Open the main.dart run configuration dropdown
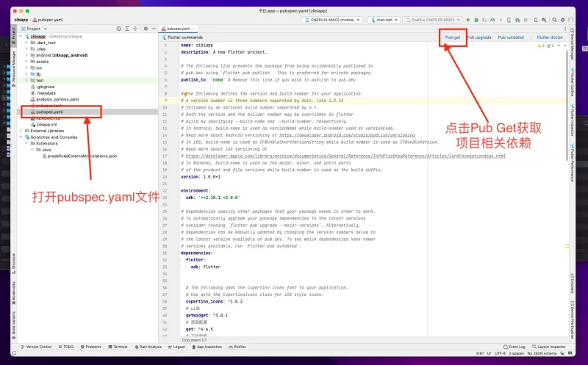 click(x=384, y=20)
